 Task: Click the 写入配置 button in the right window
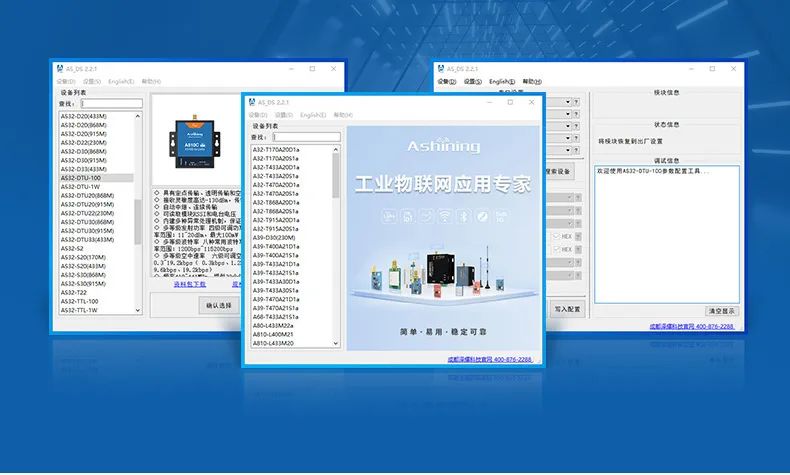coord(567,309)
